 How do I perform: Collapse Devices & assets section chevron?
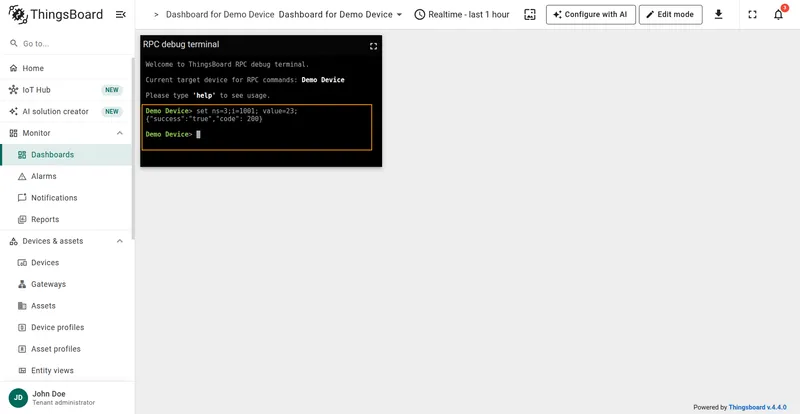[x=120, y=241]
